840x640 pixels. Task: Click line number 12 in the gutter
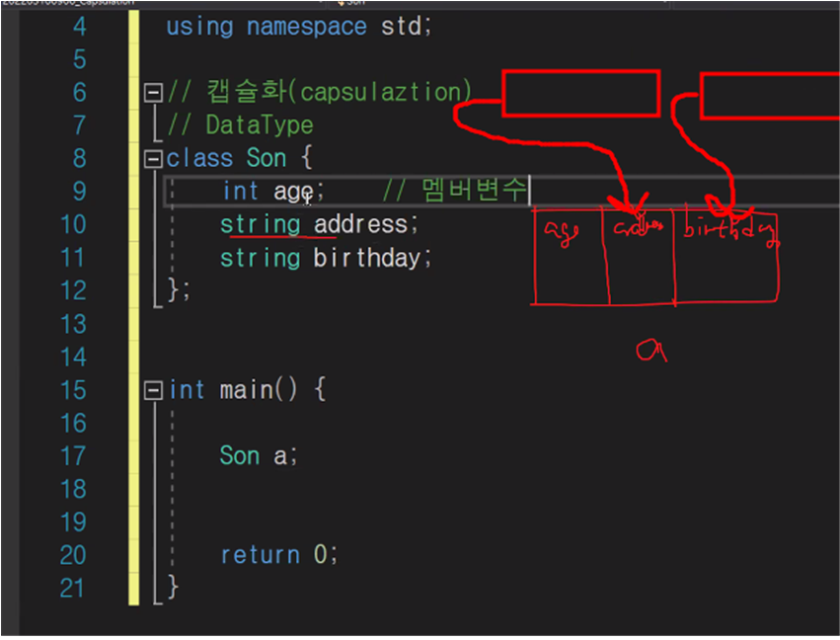pos(73,290)
